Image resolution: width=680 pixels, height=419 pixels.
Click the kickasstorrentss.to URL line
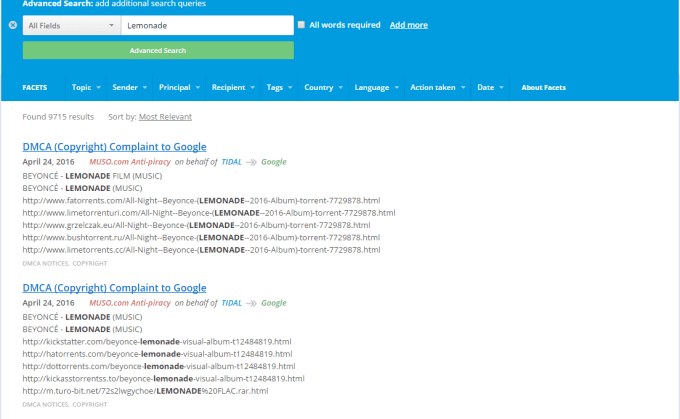pyautogui.click(x=163, y=379)
